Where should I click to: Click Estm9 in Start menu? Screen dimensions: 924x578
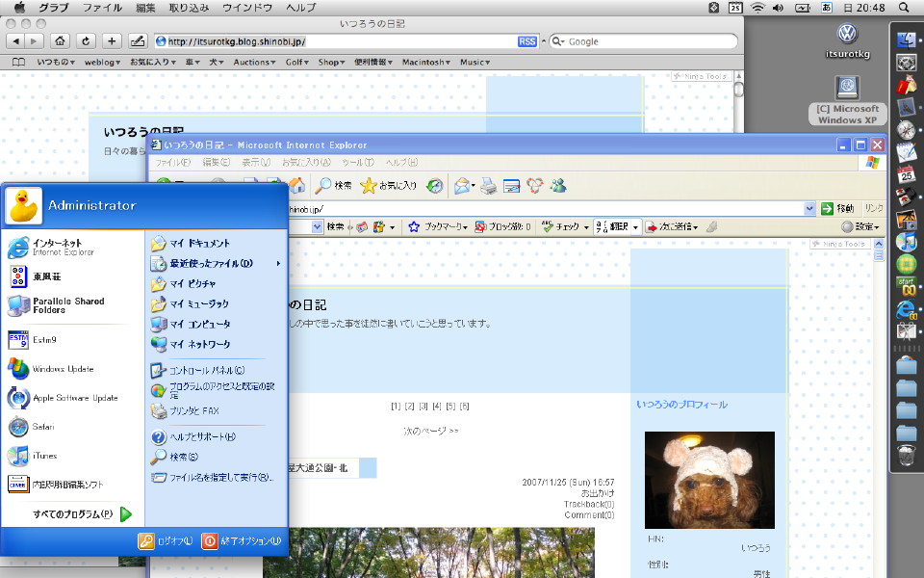pyautogui.click(x=72, y=340)
